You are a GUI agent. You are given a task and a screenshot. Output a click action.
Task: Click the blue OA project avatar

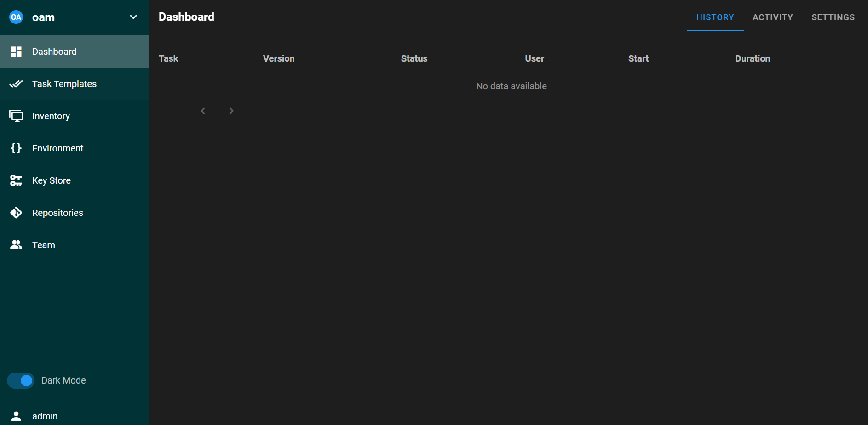16,17
